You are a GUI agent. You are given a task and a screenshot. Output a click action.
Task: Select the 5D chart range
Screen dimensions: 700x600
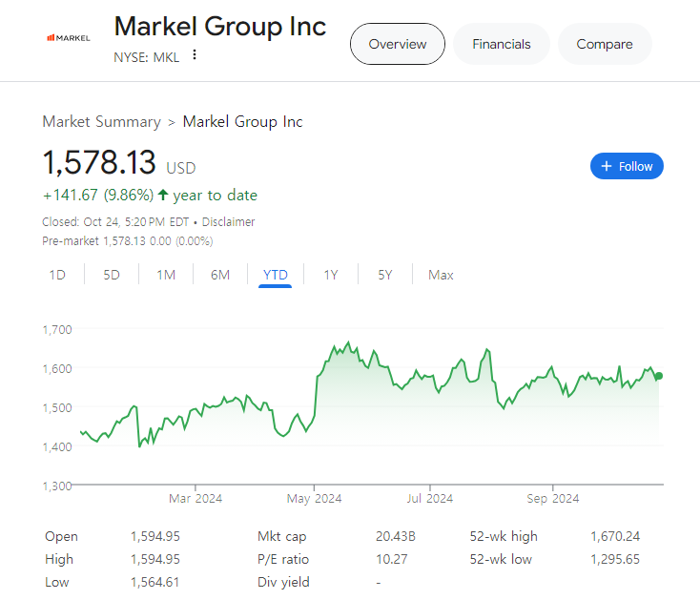tap(112, 275)
